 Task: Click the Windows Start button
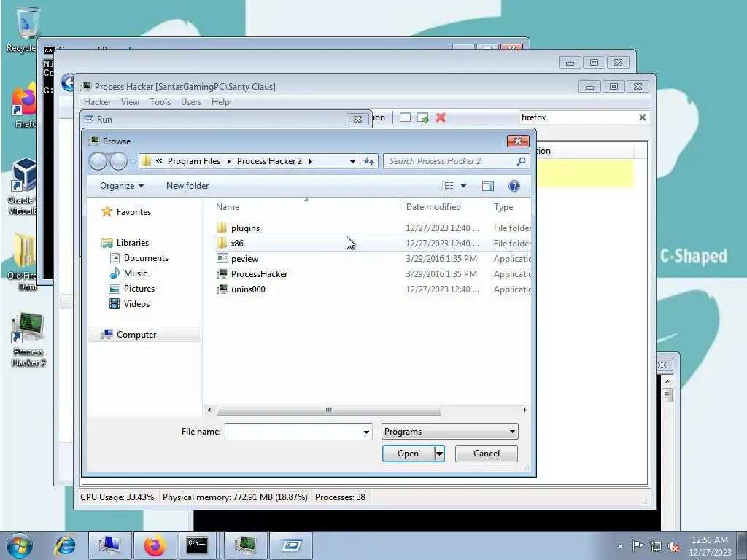pyautogui.click(x=19, y=545)
